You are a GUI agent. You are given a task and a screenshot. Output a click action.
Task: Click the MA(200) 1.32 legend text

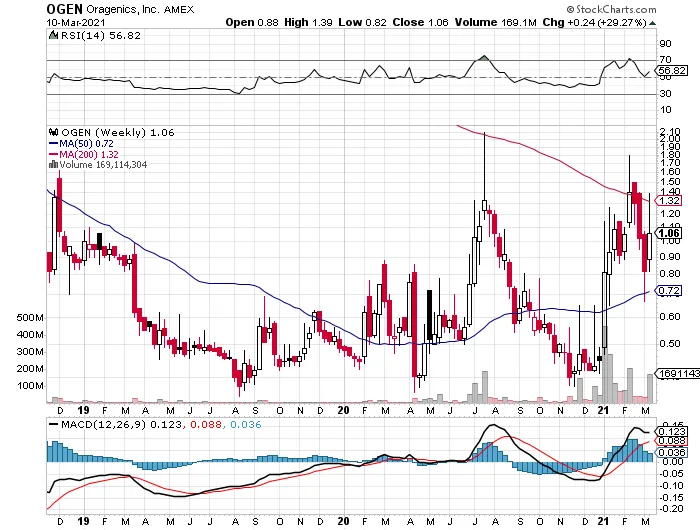click(x=89, y=154)
